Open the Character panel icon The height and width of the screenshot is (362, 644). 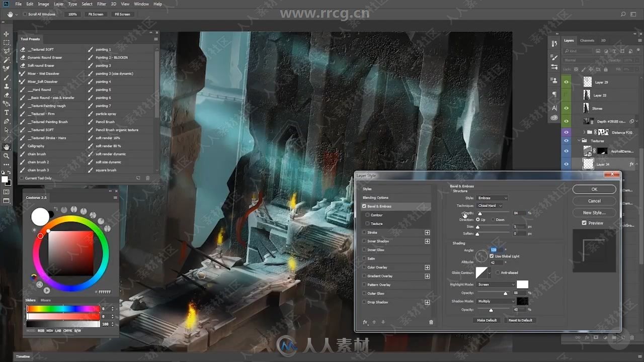click(x=554, y=108)
